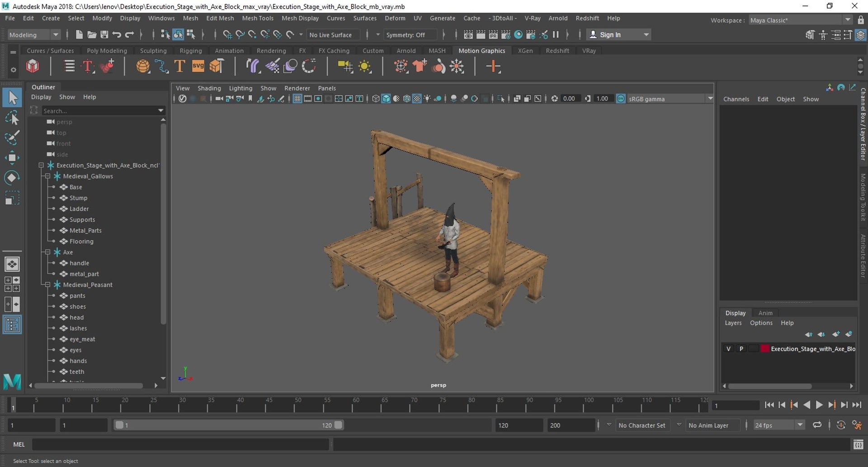Play the animation forwards
Screen dimensions: 868x467
click(x=819, y=405)
